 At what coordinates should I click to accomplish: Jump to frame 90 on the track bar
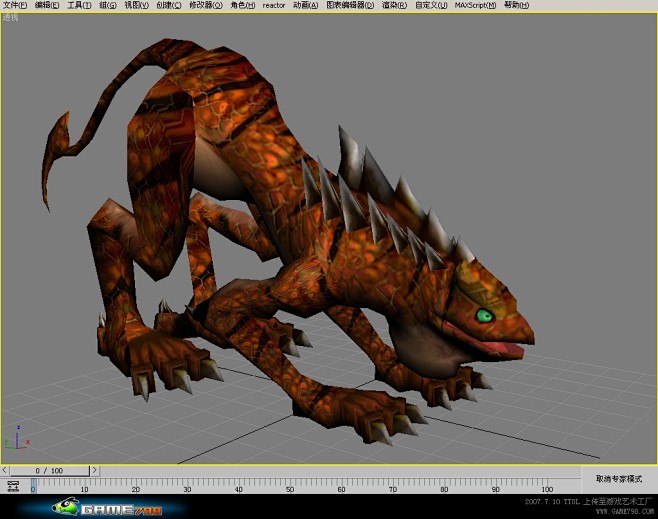click(496, 489)
